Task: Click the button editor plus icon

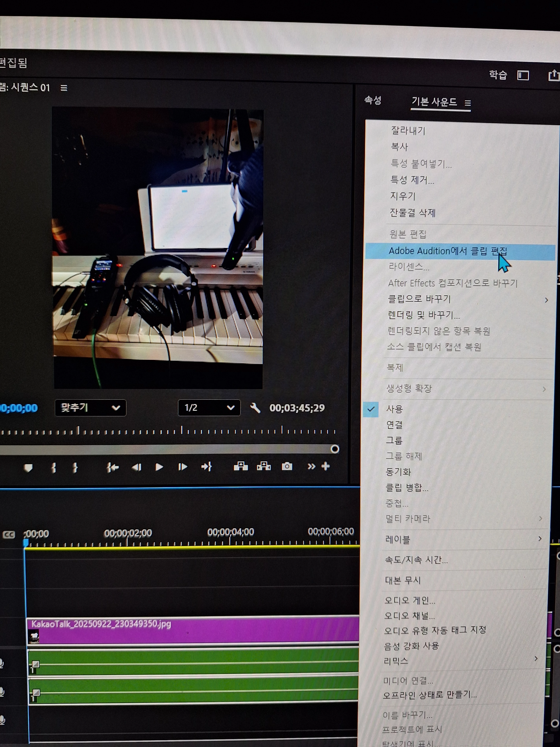Action: [325, 466]
